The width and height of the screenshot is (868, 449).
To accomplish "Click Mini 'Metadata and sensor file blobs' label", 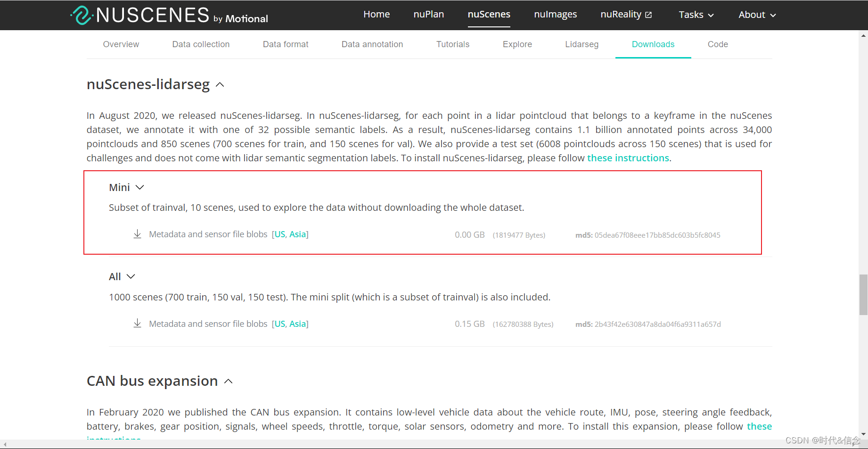I will 208,234.
